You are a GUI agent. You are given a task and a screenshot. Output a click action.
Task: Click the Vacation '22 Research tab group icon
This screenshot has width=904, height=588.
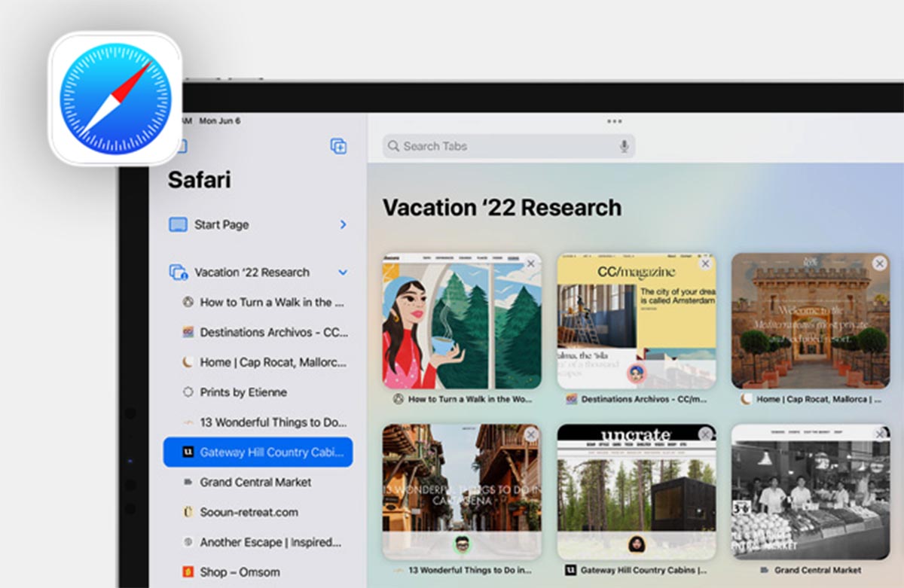(x=179, y=273)
